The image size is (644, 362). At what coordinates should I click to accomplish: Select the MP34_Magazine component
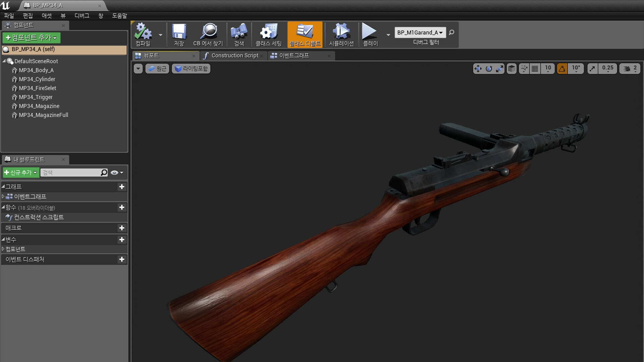click(39, 106)
